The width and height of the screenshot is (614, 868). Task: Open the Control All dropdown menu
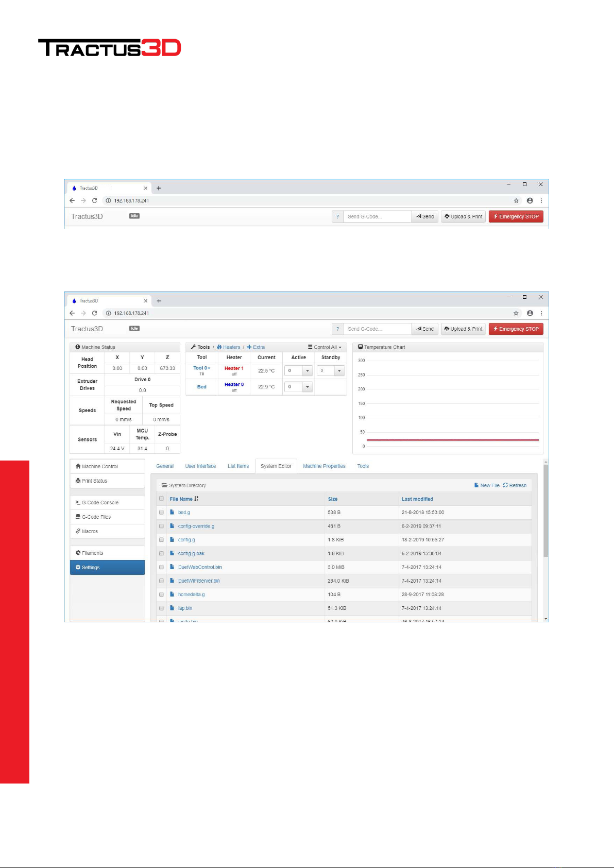coord(325,347)
